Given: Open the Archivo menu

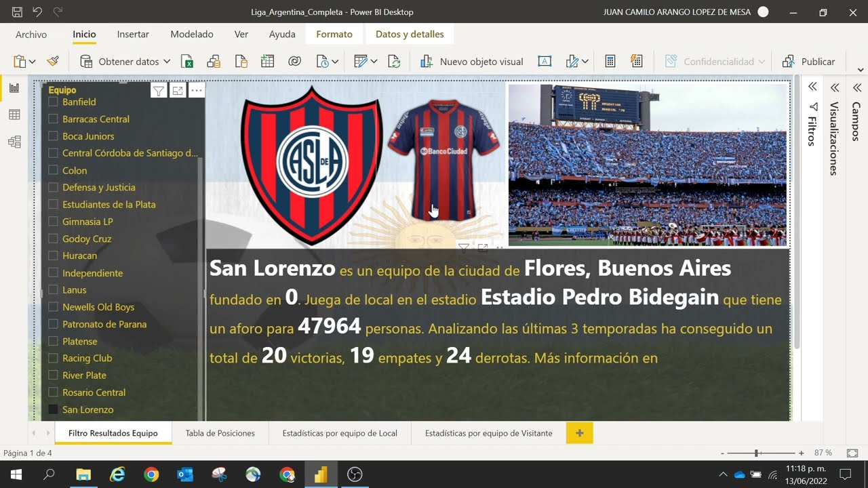Looking at the screenshot, I should [x=31, y=34].
